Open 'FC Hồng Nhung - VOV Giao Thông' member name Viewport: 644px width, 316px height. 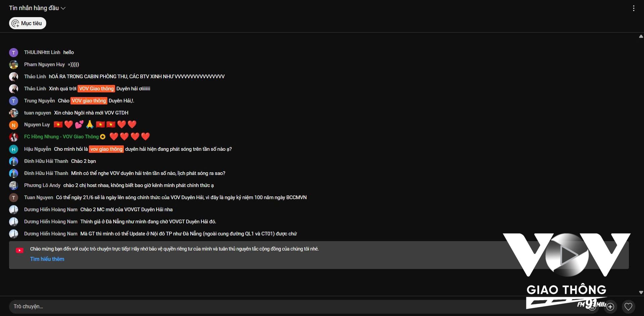coord(61,137)
